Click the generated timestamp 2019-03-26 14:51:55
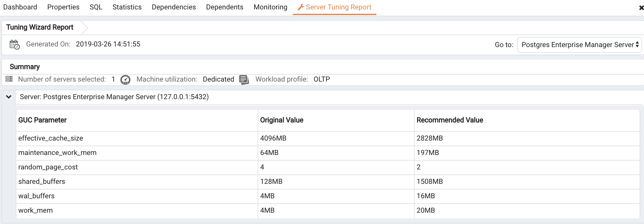Screen dimensions: 644x224 [x=108, y=44]
